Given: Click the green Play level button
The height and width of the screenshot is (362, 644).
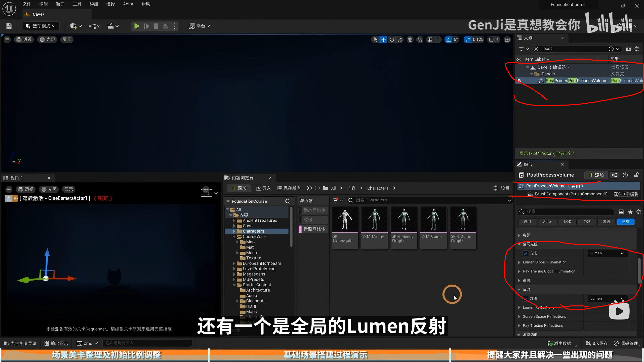Looking at the screenshot, I should tap(137, 26).
